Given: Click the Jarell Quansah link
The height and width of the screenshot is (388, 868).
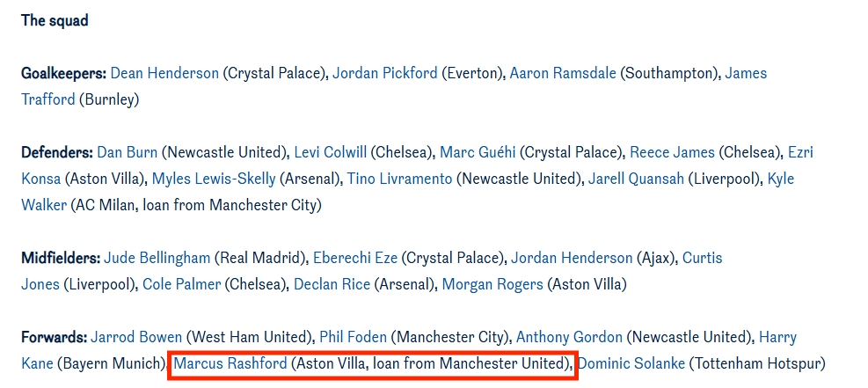Looking at the screenshot, I should pos(637,179).
